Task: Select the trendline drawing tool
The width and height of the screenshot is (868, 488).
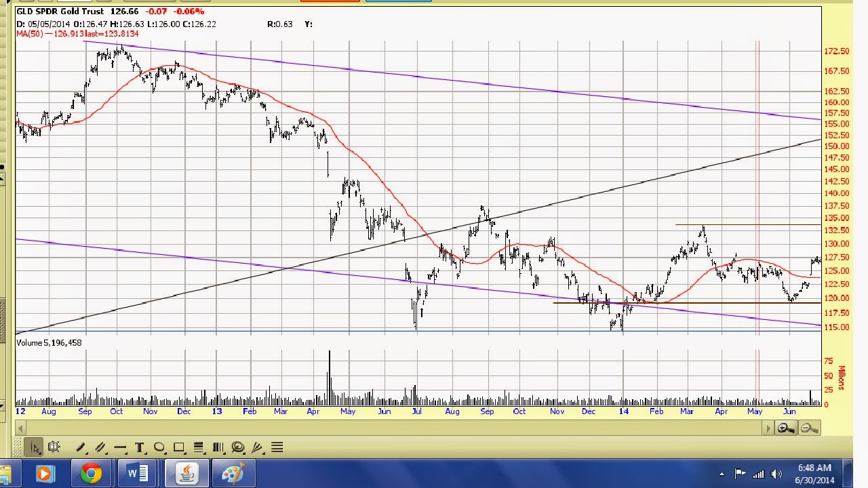Action: tap(81, 447)
